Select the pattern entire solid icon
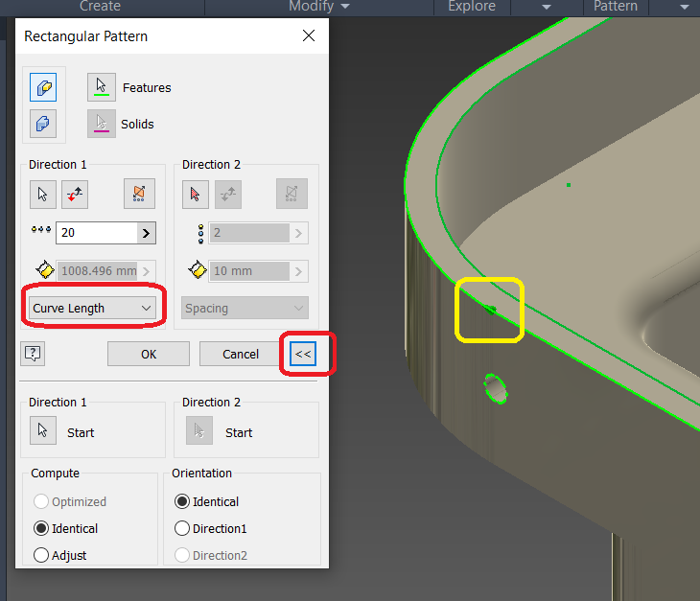This screenshot has width=700, height=601. pos(43,124)
